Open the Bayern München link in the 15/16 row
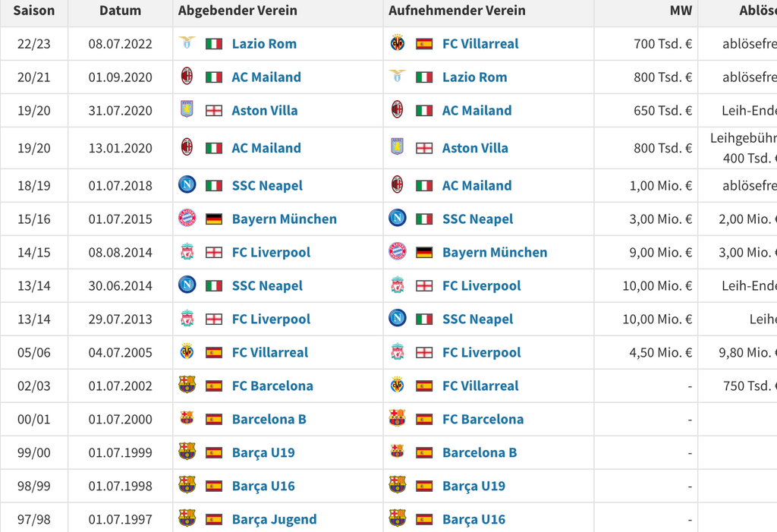 tap(284, 219)
